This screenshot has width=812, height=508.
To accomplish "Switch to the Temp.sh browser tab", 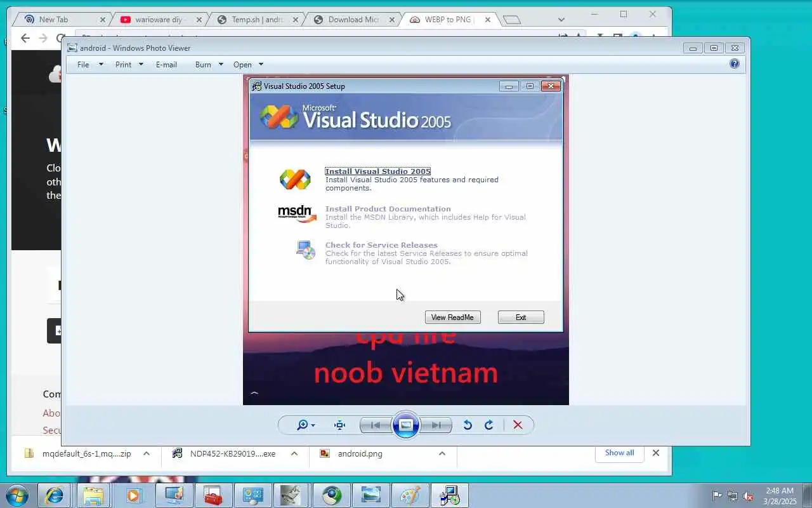I will point(257,20).
